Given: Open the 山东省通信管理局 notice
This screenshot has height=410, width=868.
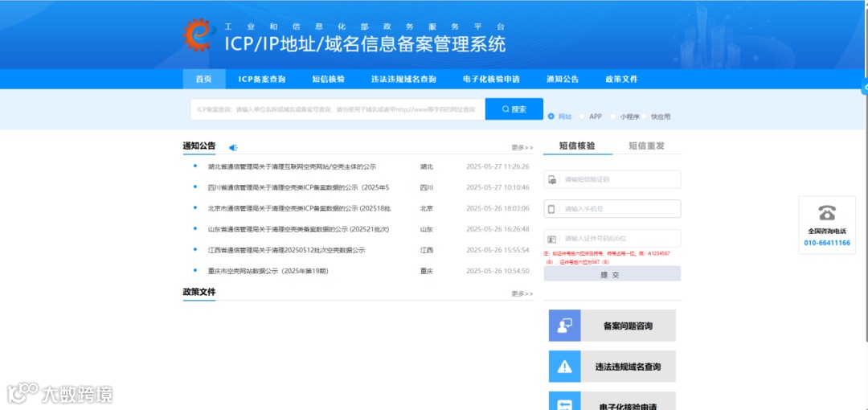Looking at the screenshot, I should 298,229.
